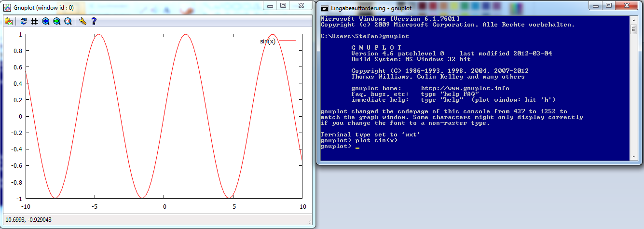Click the y-axis label -0.6
Image resolution: width=644 pixels, height=229 pixels.
15,165
